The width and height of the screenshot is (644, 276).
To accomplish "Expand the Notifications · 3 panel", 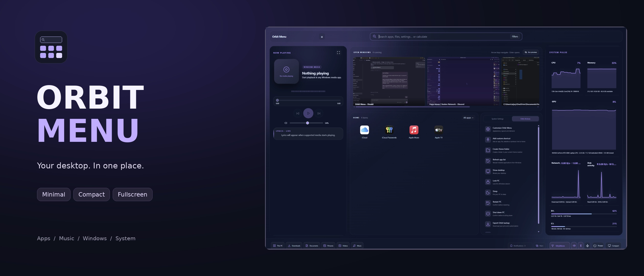I will [x=520, y=246].
